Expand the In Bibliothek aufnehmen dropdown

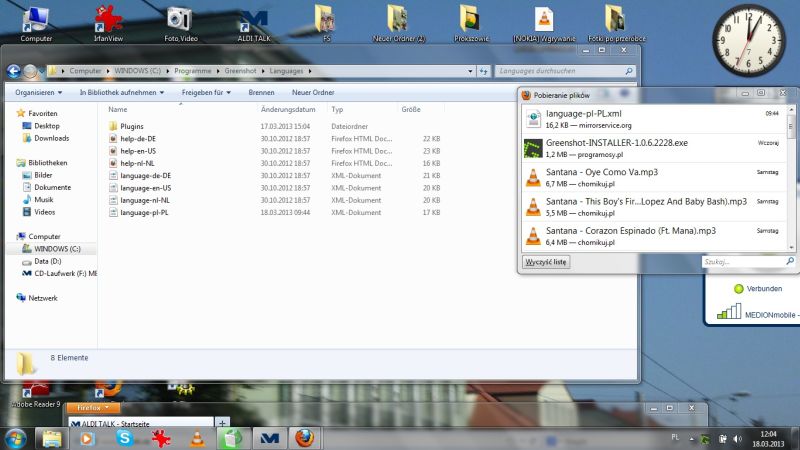tap(126, 92)
